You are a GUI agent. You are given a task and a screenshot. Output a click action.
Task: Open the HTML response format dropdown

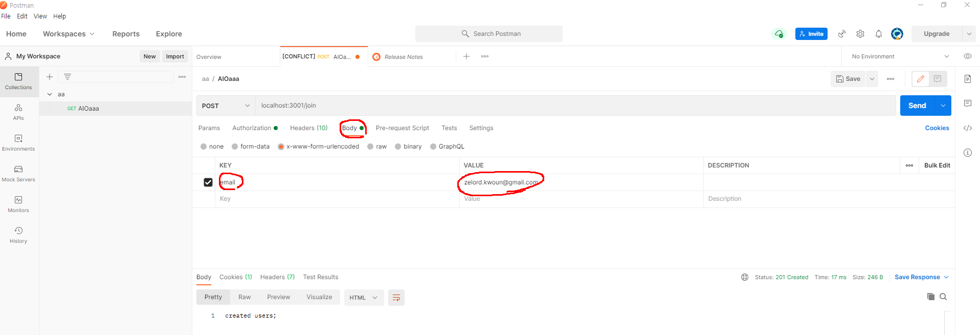[364, 298]
